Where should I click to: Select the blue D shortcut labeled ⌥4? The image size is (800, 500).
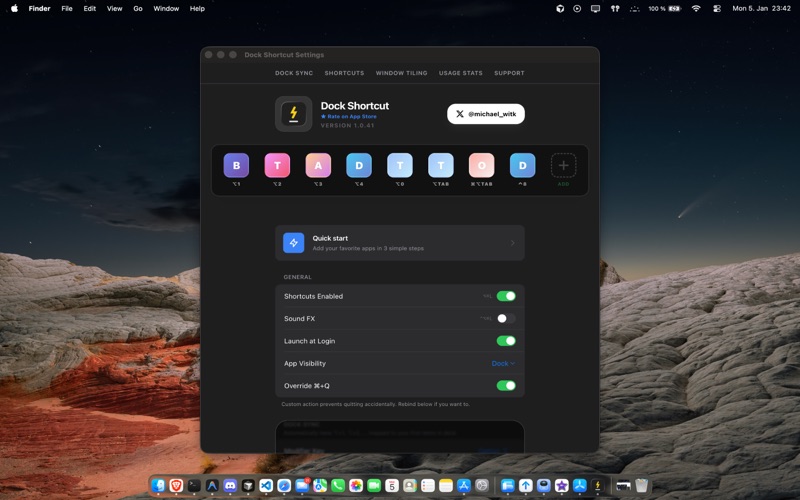click(x=359, y=165)
